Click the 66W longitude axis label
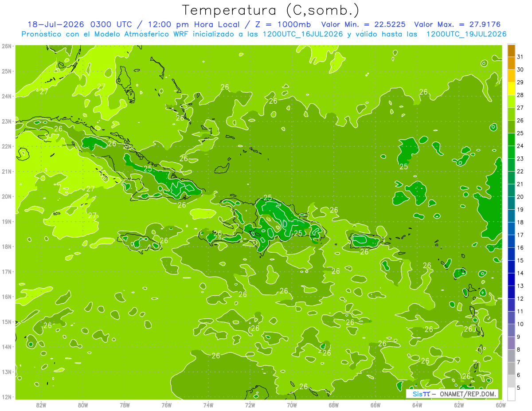 (x=376, y=405)
